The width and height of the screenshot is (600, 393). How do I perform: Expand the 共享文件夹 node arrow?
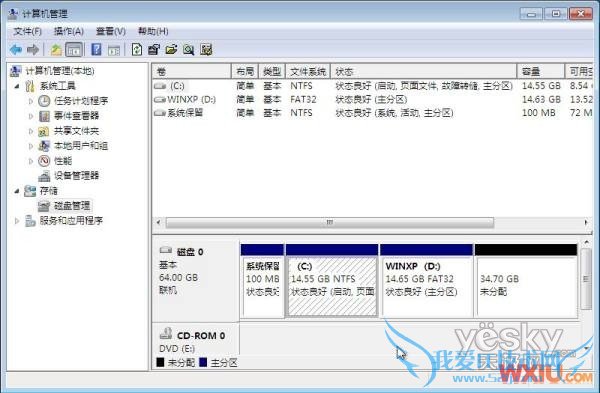click(31, 131)
